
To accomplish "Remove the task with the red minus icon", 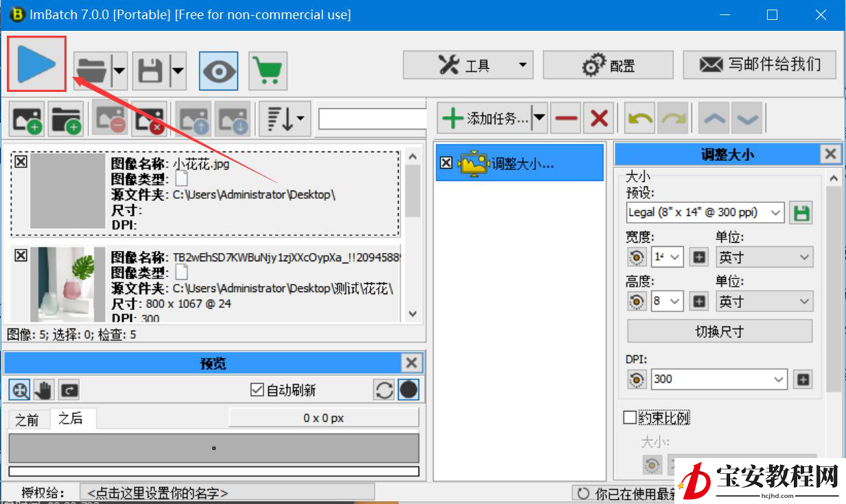I will click(x=566, y=119).
